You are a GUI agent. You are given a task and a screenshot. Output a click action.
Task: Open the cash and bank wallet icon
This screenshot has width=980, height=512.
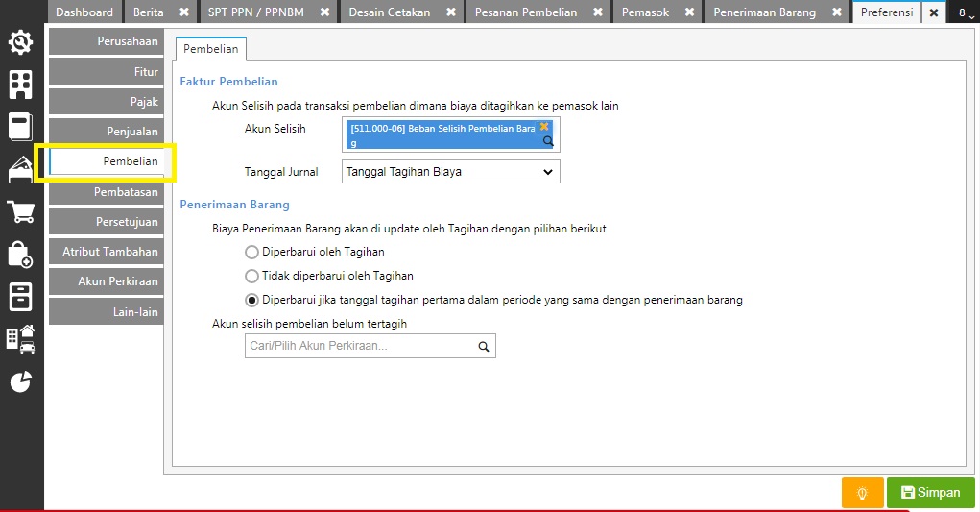pos(20,169)
